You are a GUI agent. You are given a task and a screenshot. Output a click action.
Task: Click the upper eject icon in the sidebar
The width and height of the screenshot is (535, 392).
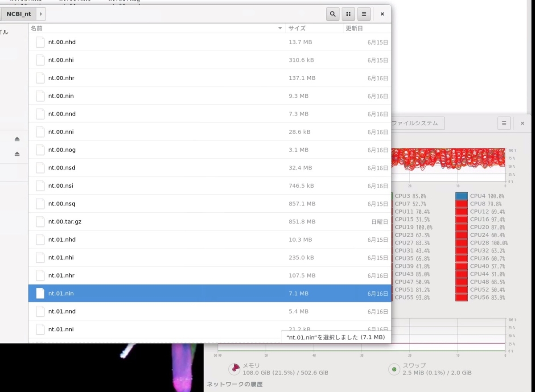point(17,139)
